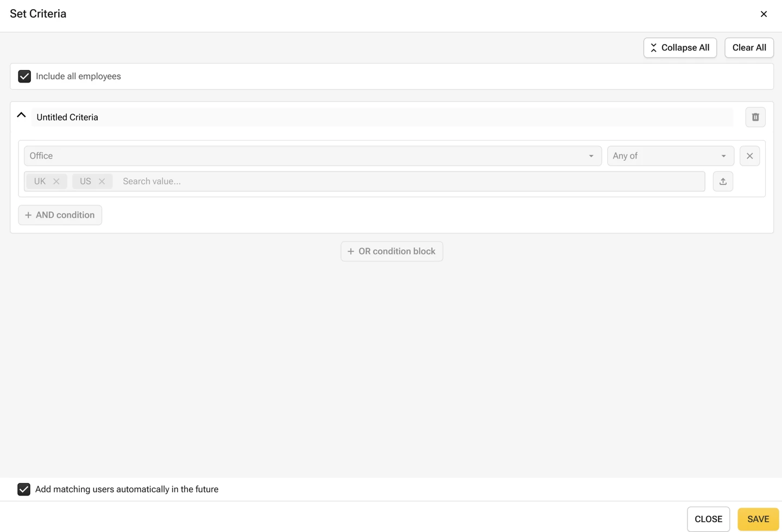The image size is (782, 532).
Task: Add an OR condition block
Action: pos(392,251)
